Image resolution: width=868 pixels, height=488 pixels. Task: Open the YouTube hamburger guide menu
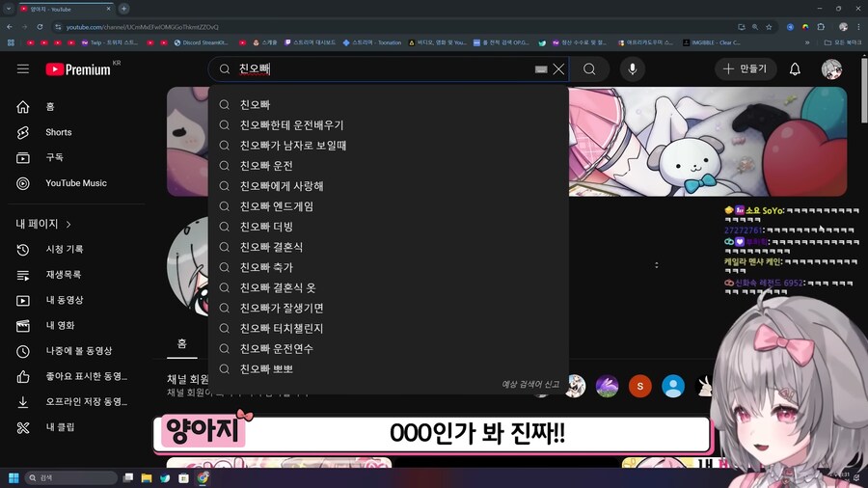[x=23, y=69]
